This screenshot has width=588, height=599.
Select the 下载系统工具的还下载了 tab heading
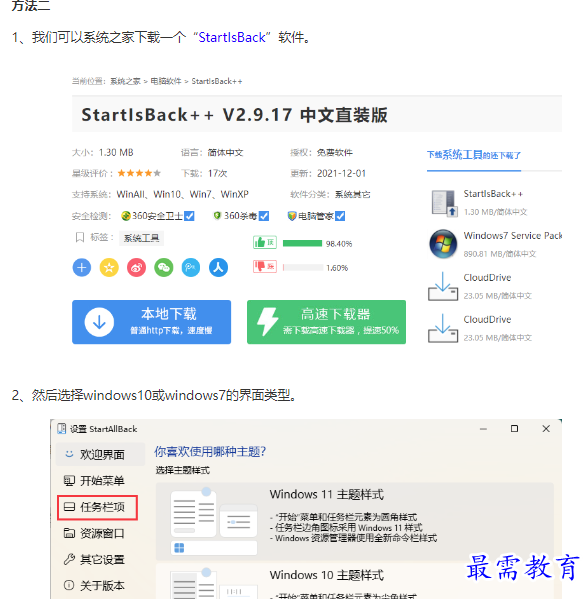474,155
